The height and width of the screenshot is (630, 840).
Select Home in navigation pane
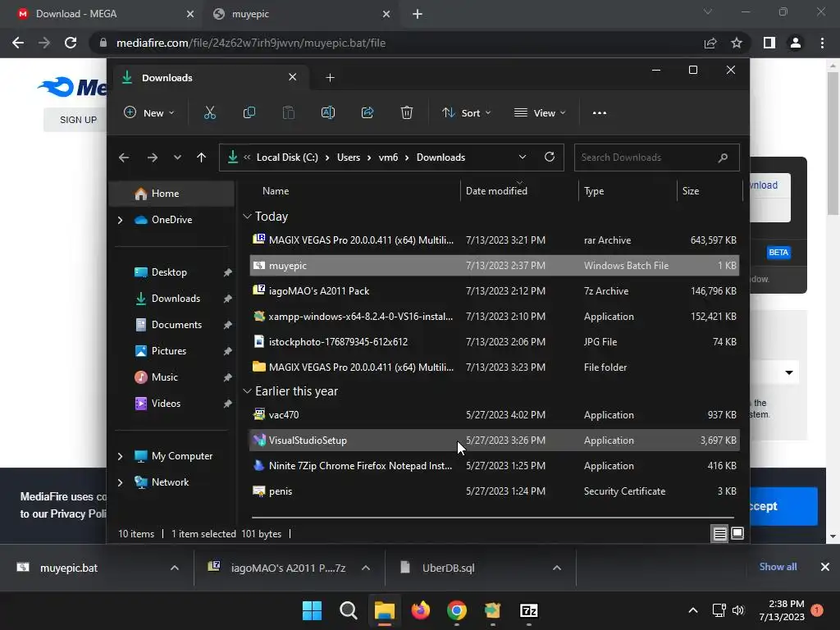(x=171, y=194)
